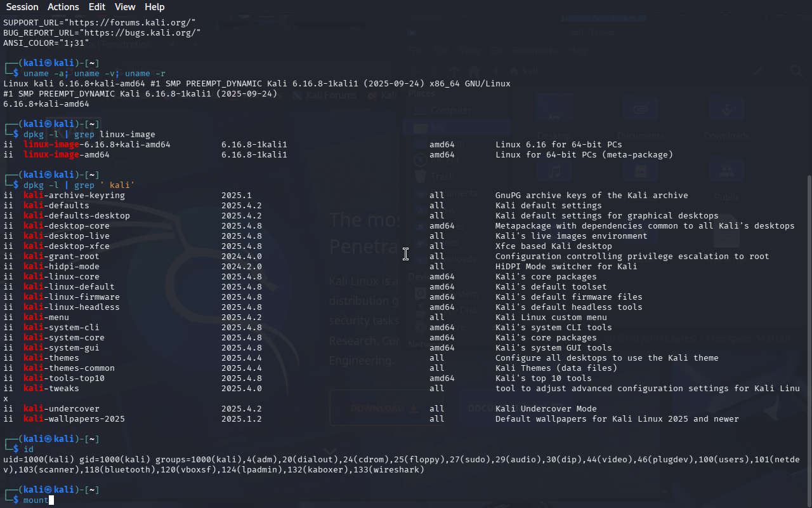Open the Help menu
Screen dimensions: 812x508
tap(154, 7)
